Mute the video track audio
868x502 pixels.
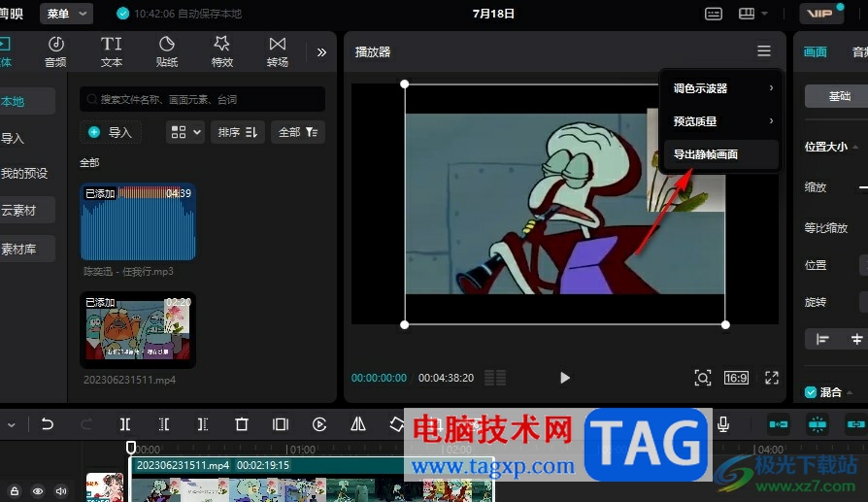pyautogui.click(x=61, y=491)
